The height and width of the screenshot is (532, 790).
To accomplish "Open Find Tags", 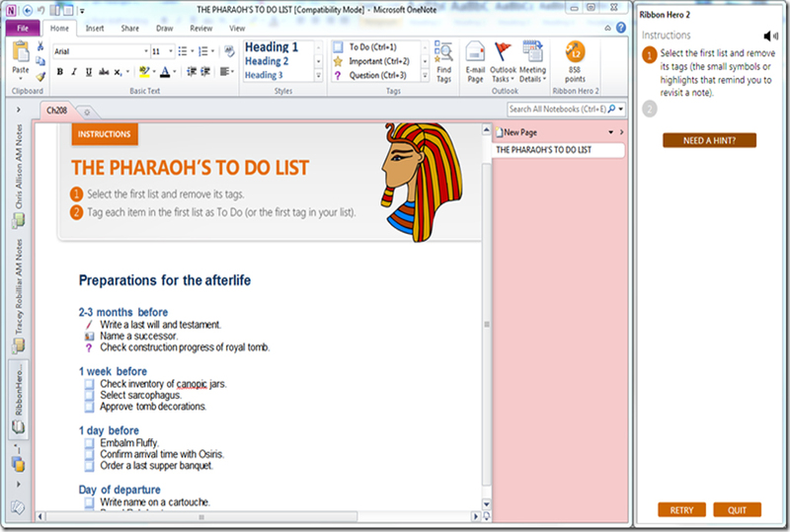I will 443,61.
